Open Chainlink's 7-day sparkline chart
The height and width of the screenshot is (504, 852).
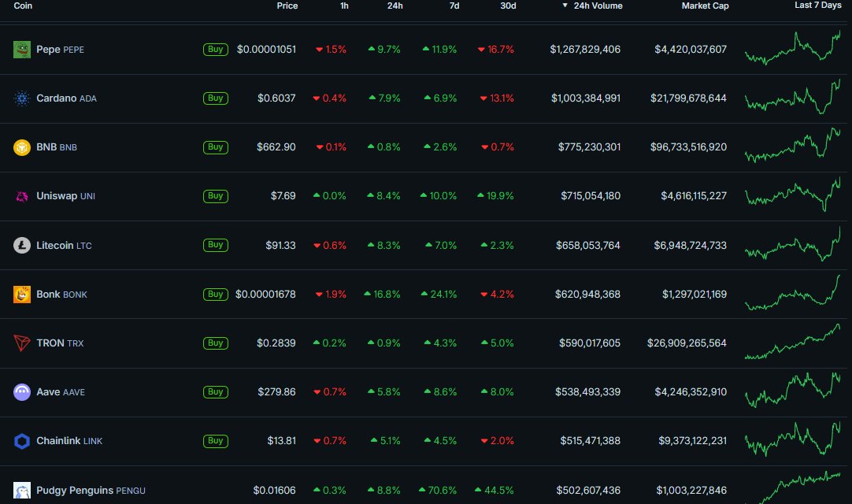tap(792, 439)
